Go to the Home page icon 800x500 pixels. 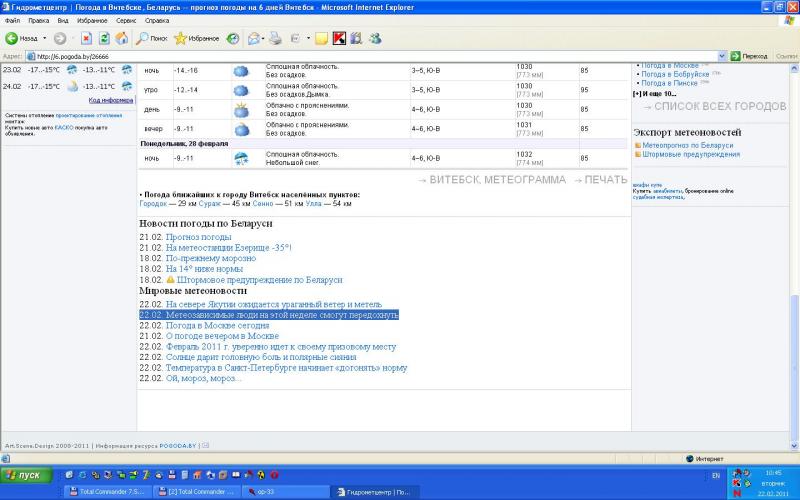pos(121,38)
